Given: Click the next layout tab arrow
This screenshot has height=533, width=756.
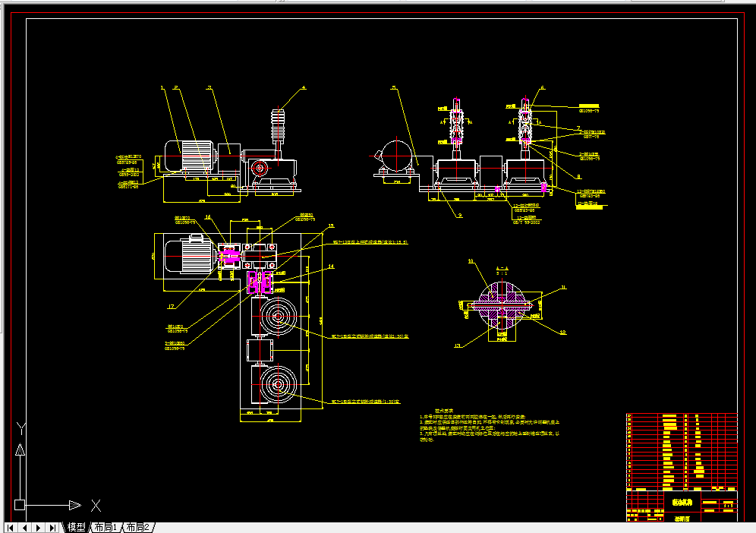Looking at the screenshot, I should coord(39,528).
